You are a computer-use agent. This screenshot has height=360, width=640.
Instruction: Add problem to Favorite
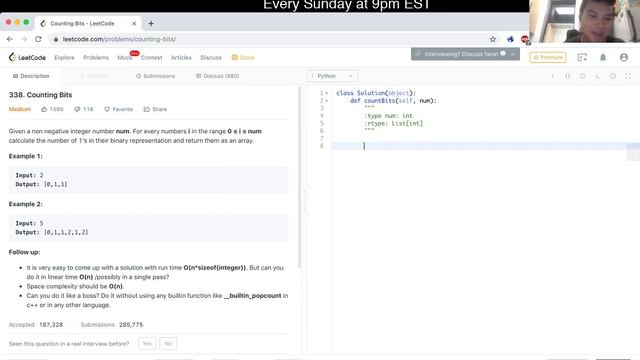click(x=118, y=109)
